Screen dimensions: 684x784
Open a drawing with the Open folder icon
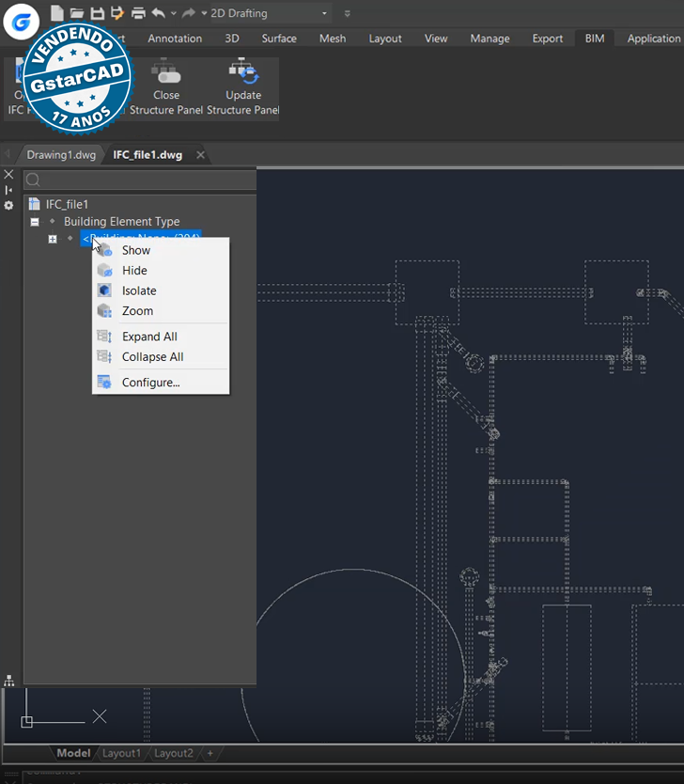(77, 13)
